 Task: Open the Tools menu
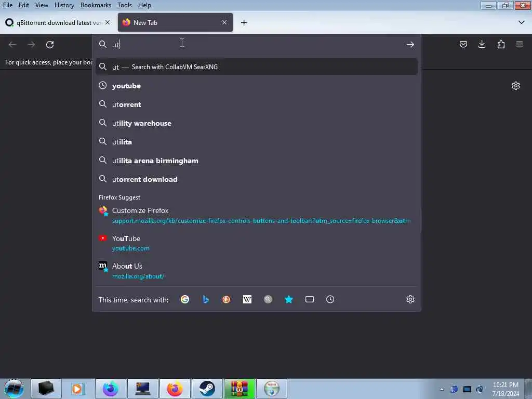(x=125, y=5)
